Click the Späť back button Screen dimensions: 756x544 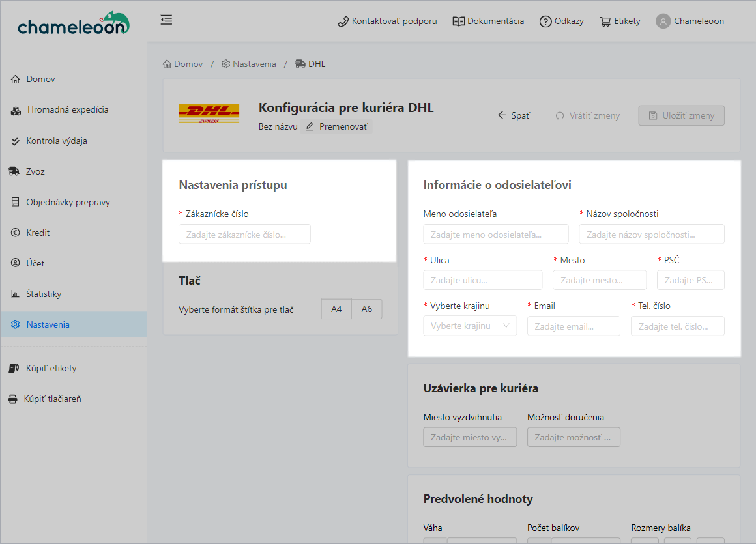point(514,115)
